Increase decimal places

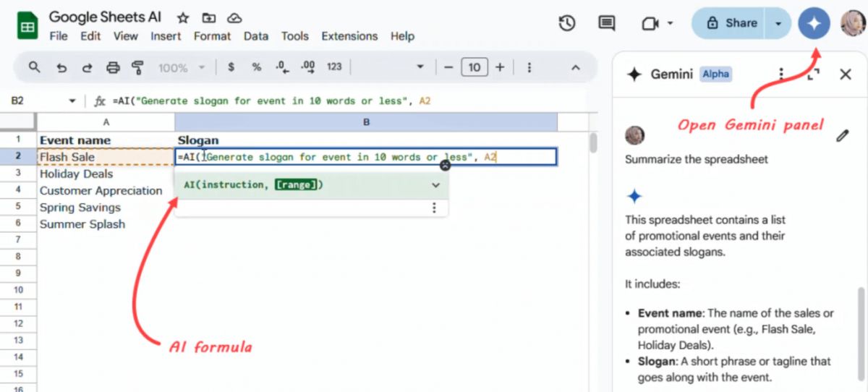[x=307, y=67]
